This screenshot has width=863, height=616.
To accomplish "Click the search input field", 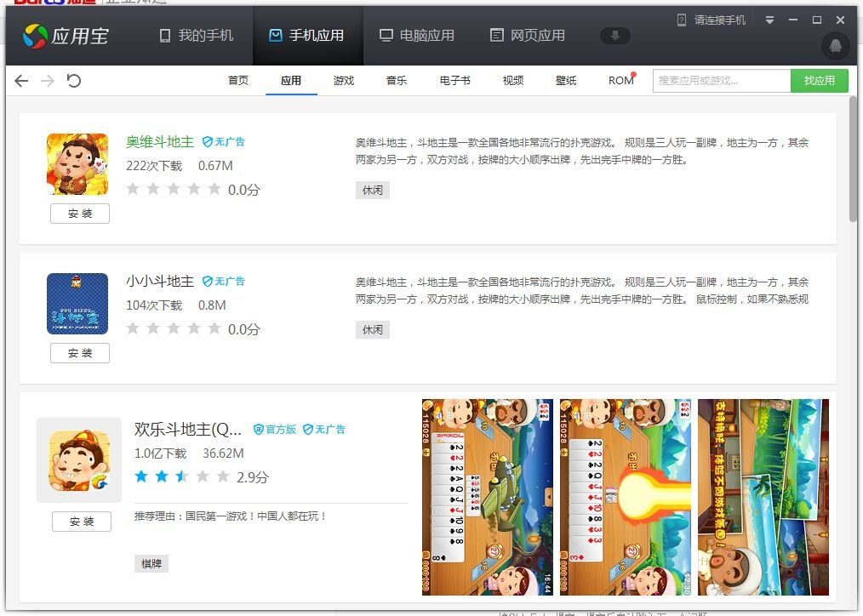I will click(721, 80).
